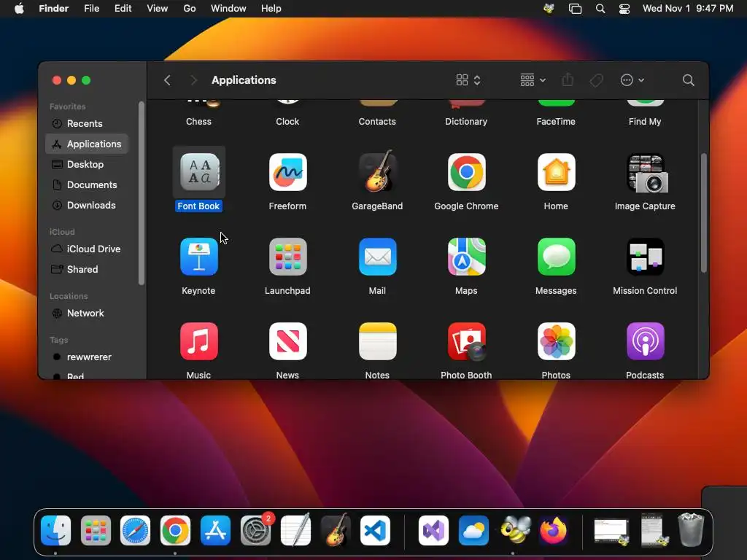Launch Google Chrome from the Applications folder
Viewport: 747px width, 560px height.
(466, 172)
